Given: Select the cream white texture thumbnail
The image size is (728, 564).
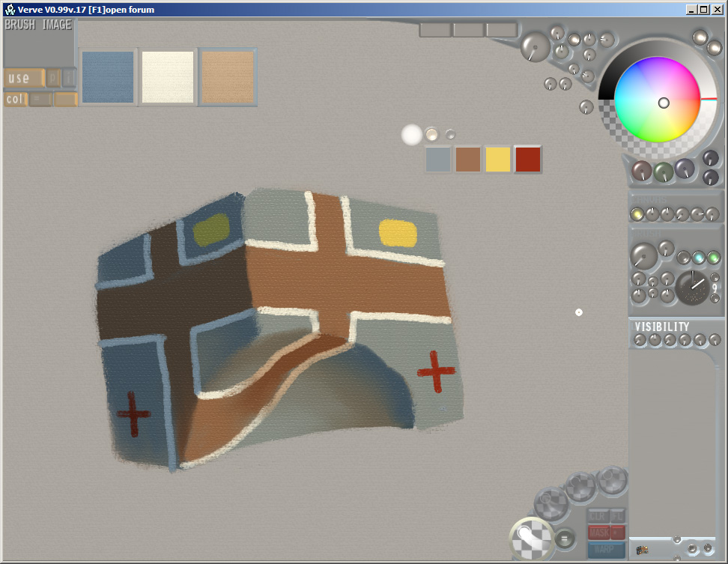Looking at the screenshot, I should click(x=168, y=77).
